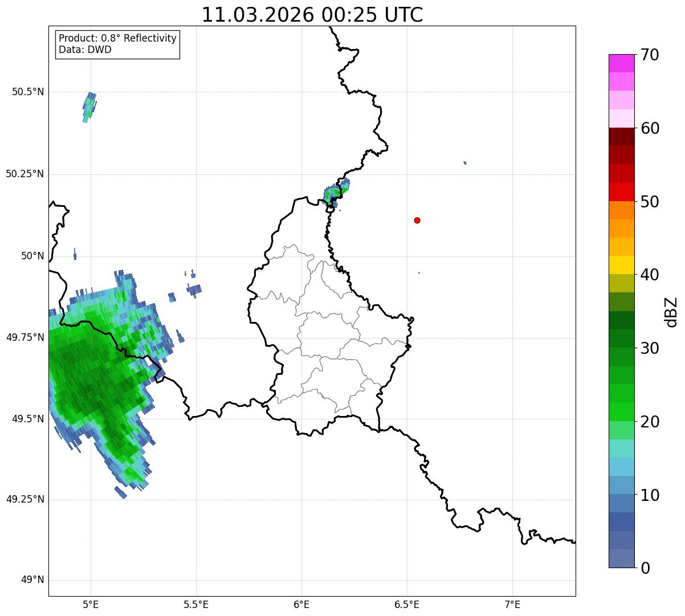The image size is (685, 616).
Task: Click the orange colorbar swatch just below 50
Action: (x=621, y=210)
